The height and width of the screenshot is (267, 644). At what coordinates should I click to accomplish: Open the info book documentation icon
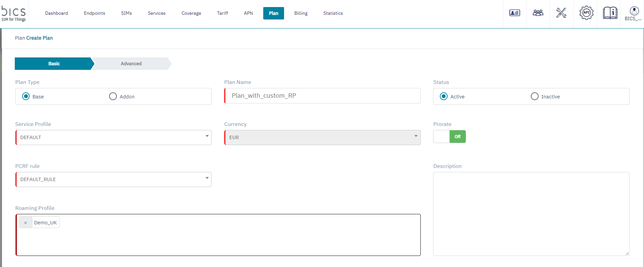tap(610, 13)
